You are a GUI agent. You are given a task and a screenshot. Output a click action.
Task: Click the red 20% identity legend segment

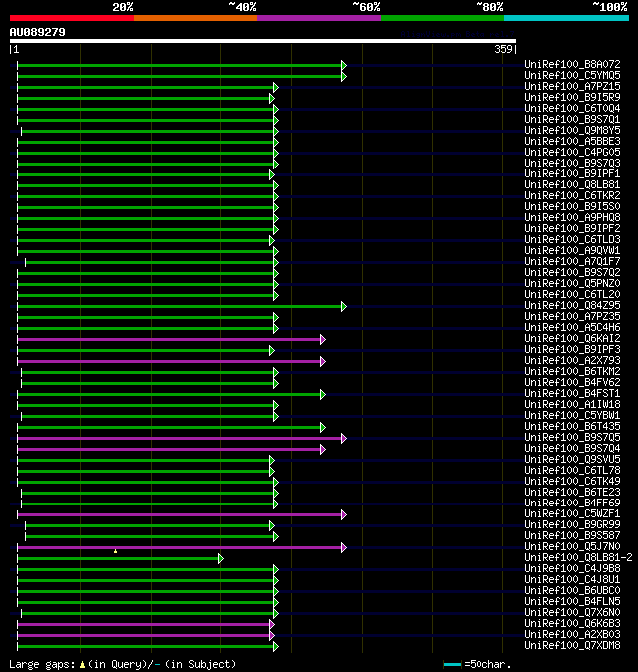(x=72, y=18)
